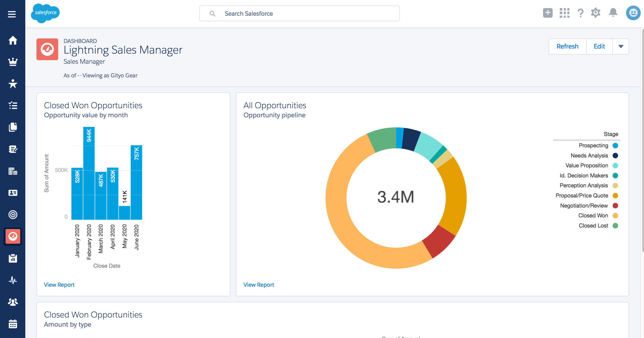644x338 pixels.
Task: Toggle the hamburger navigation menu
Action: click(12, 14)
